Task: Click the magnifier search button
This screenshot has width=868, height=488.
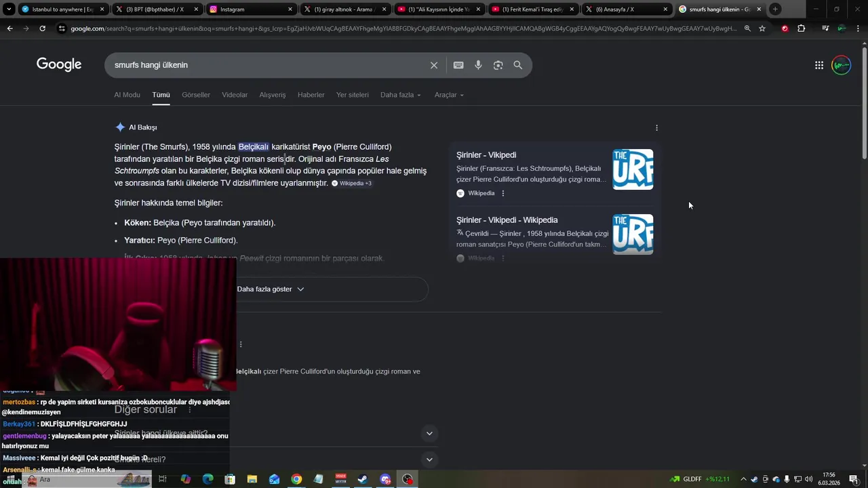Action: point(518,65)
